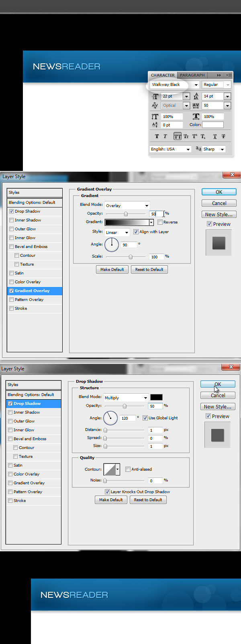Click the font size icon
Image resolution: width=241 pixels, height=644 pixels.
(155, 96)
